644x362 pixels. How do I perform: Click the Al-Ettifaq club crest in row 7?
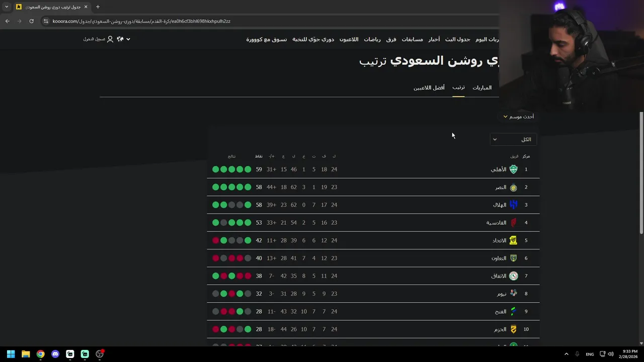coord(513,276)
